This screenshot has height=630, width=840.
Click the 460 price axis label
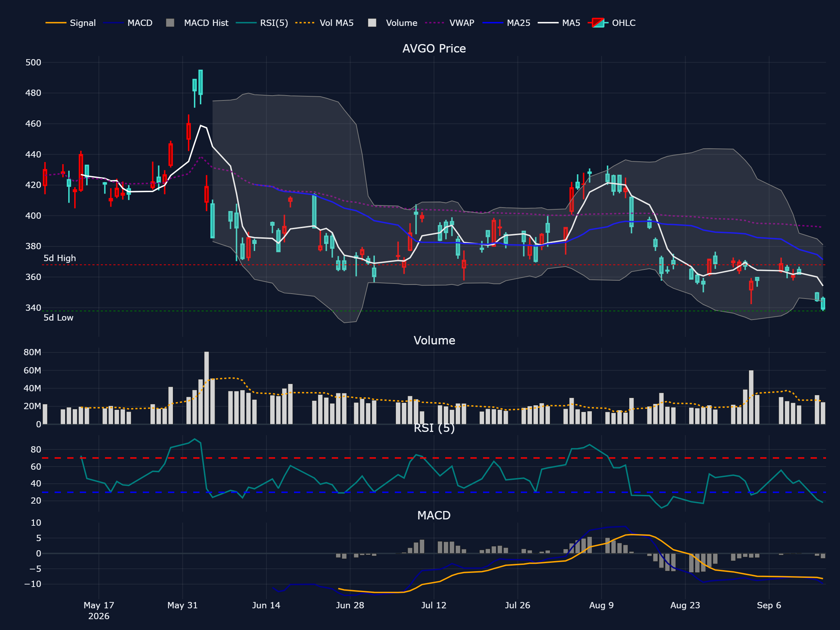pos(33,124)
